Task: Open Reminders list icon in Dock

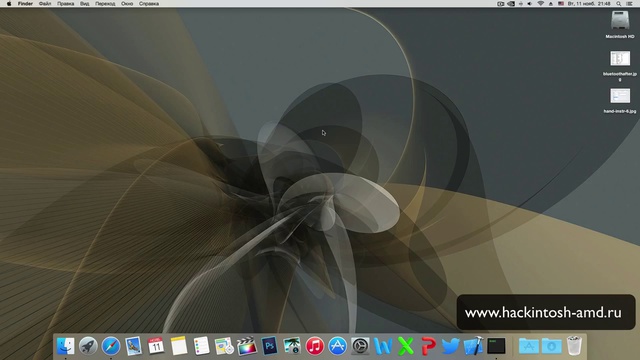Action: tap(201, 346)
